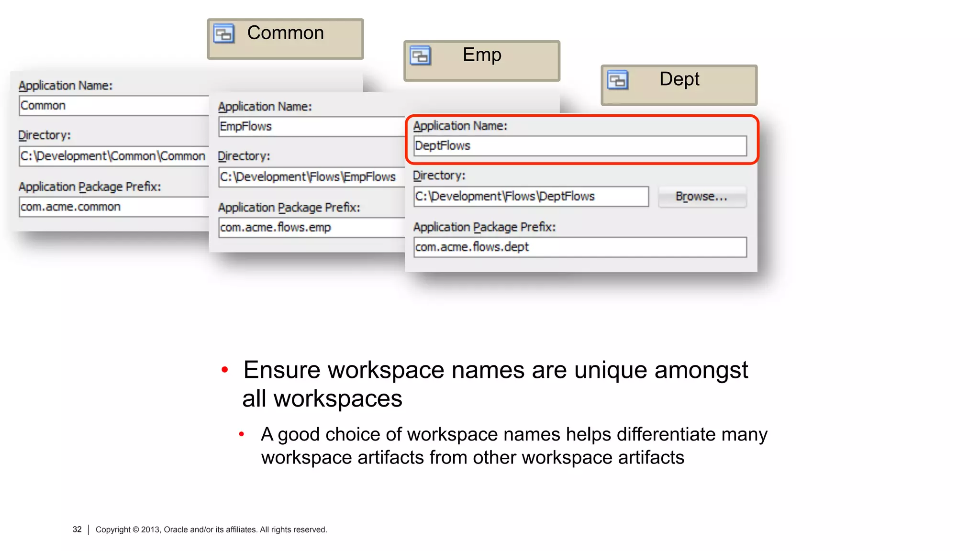
Task: Click the Emp workspace icon
Action: pyautogui.click(x=420, y=56)
